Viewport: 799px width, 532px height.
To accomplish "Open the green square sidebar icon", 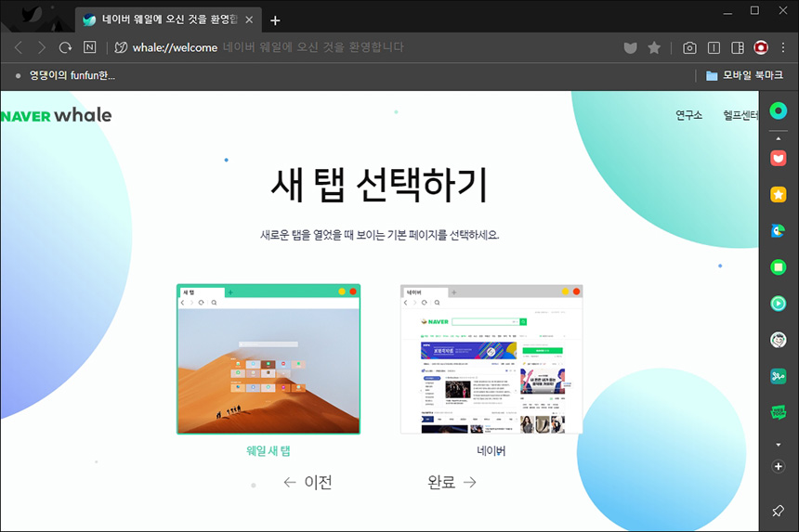I will pyautogui.click(x=779, y=266).
